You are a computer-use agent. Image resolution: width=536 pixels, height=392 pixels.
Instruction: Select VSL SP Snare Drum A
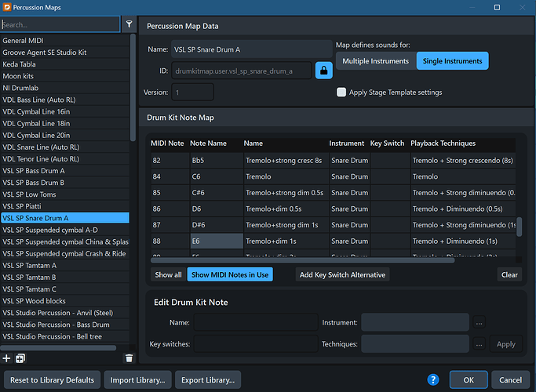pos(65,218)
